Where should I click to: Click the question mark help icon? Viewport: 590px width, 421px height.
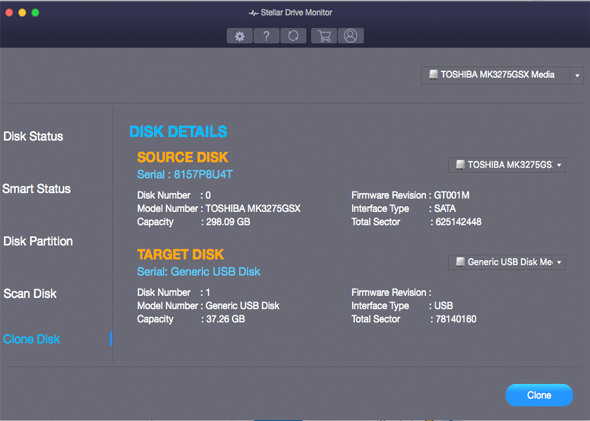[266, 36]
